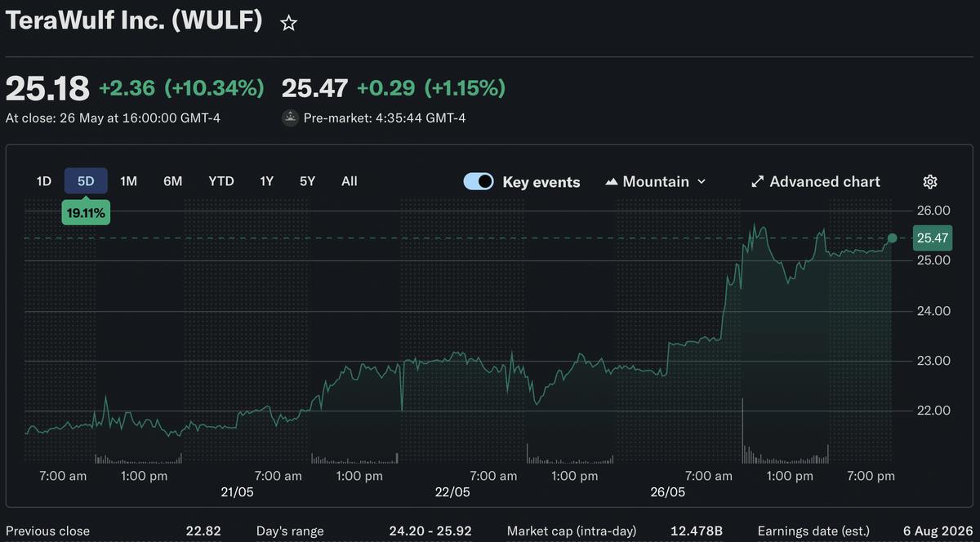
Task: Add WULF to watchlist with star icon
Action: coord(288,23)
